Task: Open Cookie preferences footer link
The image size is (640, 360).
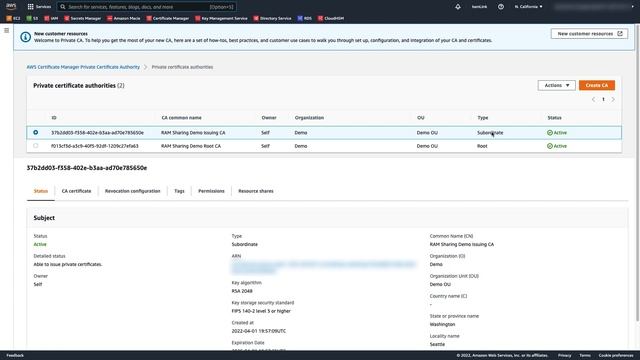Action: 616,356
